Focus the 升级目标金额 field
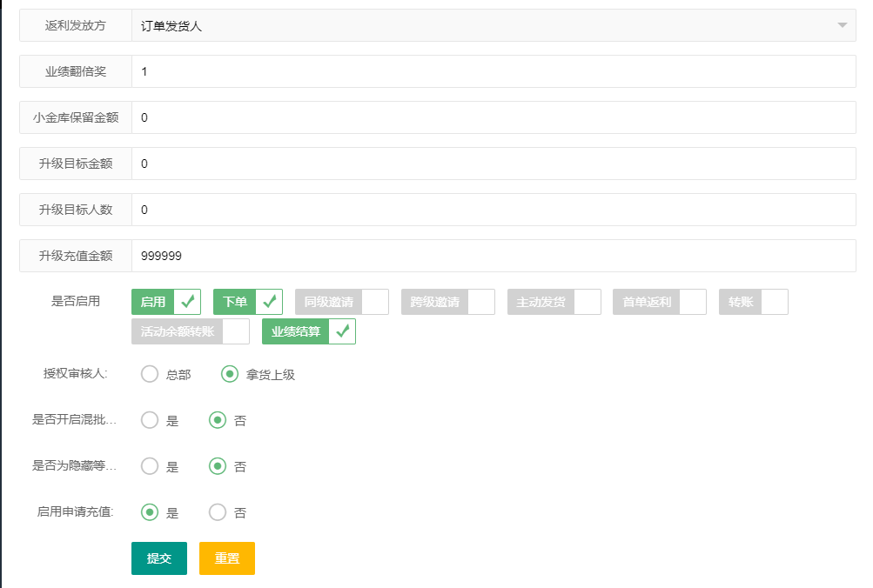This screenshot has height=588, width=873. coord(493,164)
